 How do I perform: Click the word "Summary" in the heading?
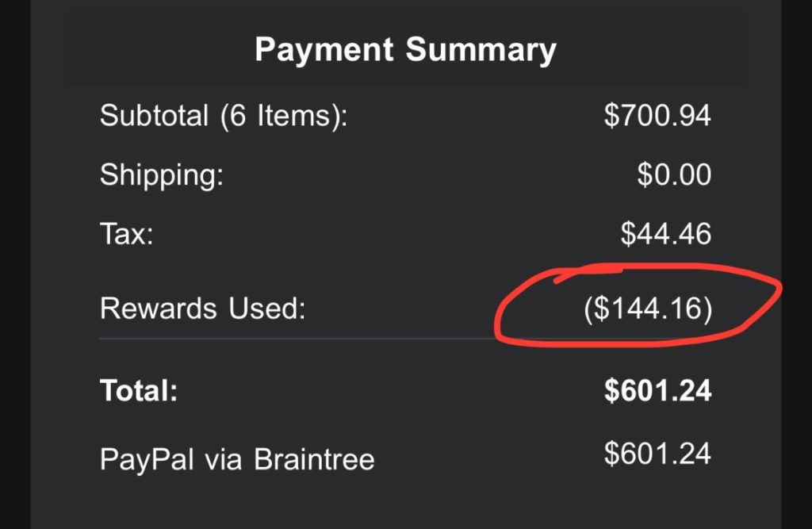point(481,51)
